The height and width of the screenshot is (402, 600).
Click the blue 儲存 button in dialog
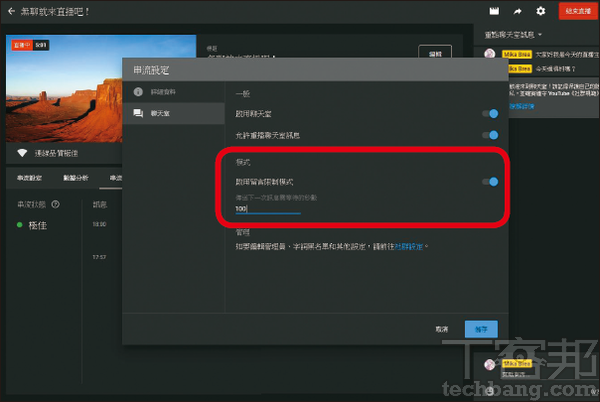pos(481,328)
